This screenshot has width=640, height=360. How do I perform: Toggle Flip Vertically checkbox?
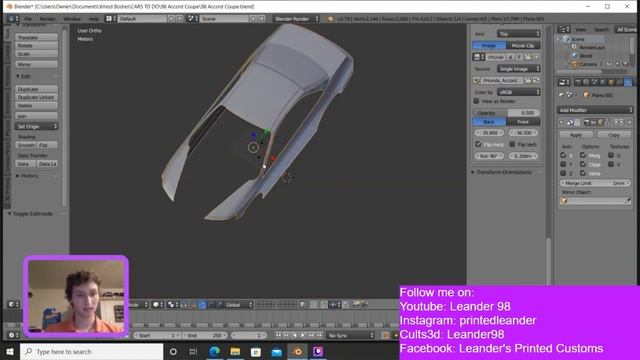[x=512, y=144]
